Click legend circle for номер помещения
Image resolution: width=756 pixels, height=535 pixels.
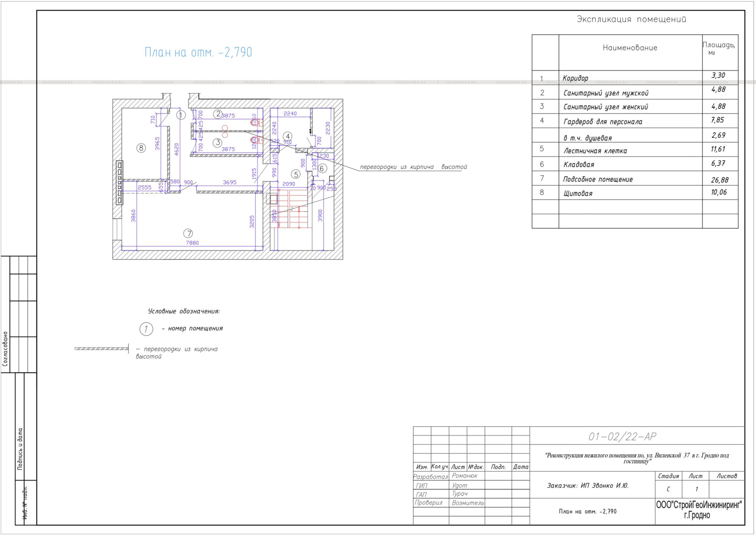146,329
